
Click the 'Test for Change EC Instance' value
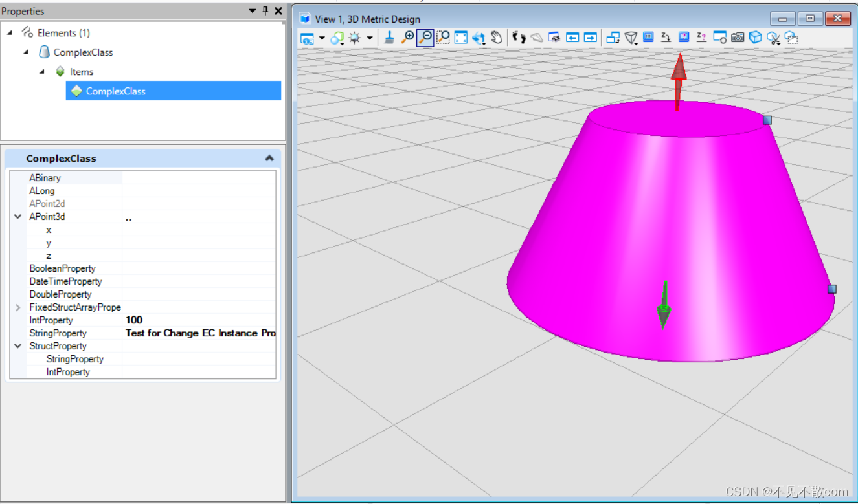point(199,333)
